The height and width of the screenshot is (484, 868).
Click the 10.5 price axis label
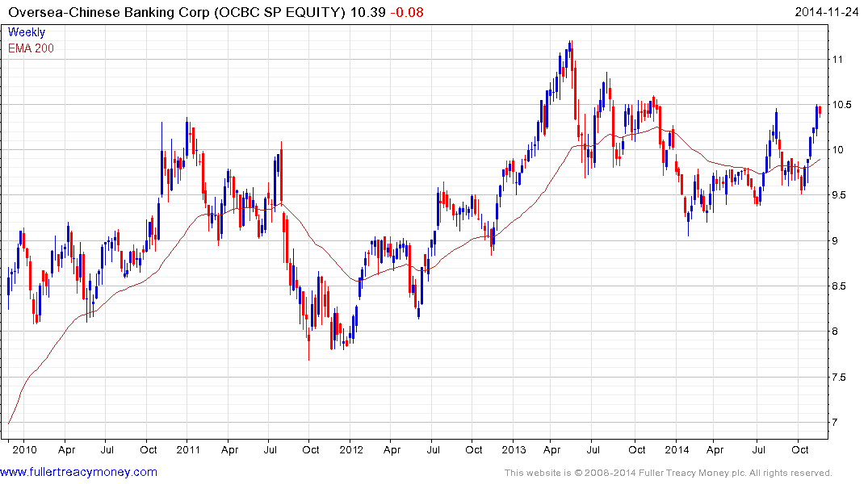841,105
